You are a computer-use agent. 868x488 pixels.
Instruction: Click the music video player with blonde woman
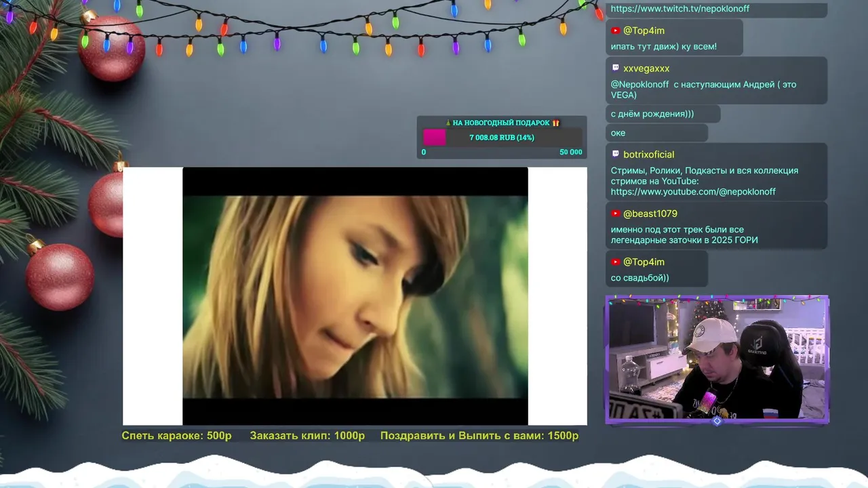coord(355,296)
